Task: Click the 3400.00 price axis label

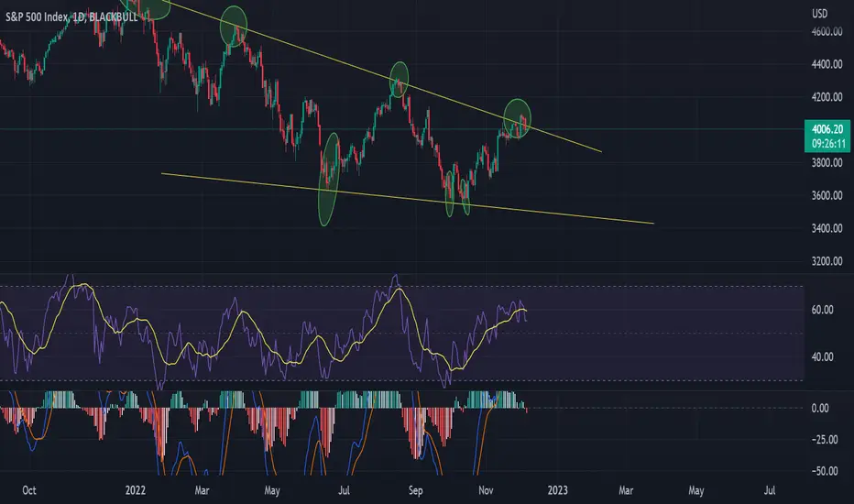Action: pyautogui.click(x=827, y=228)
